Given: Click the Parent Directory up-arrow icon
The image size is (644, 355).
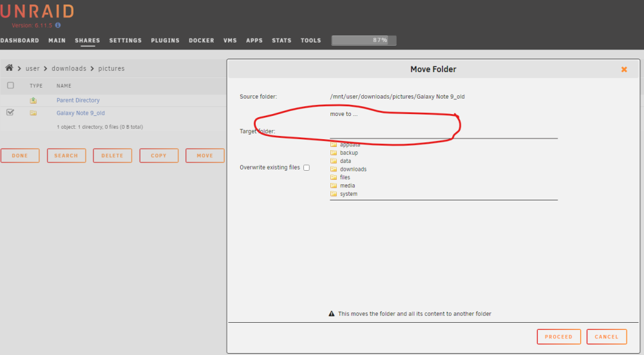Looking at the screenshot, I should coord(33,101).
